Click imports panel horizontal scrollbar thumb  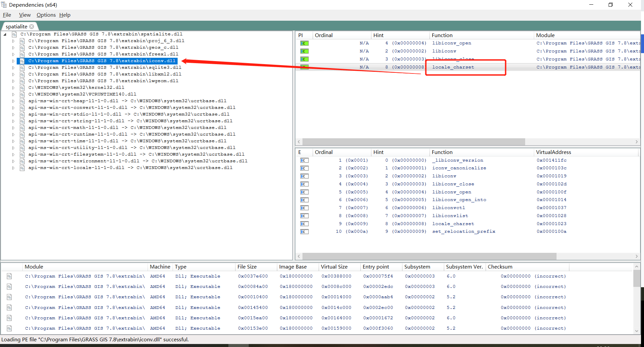pyautogui.click(x=414, y=142)
